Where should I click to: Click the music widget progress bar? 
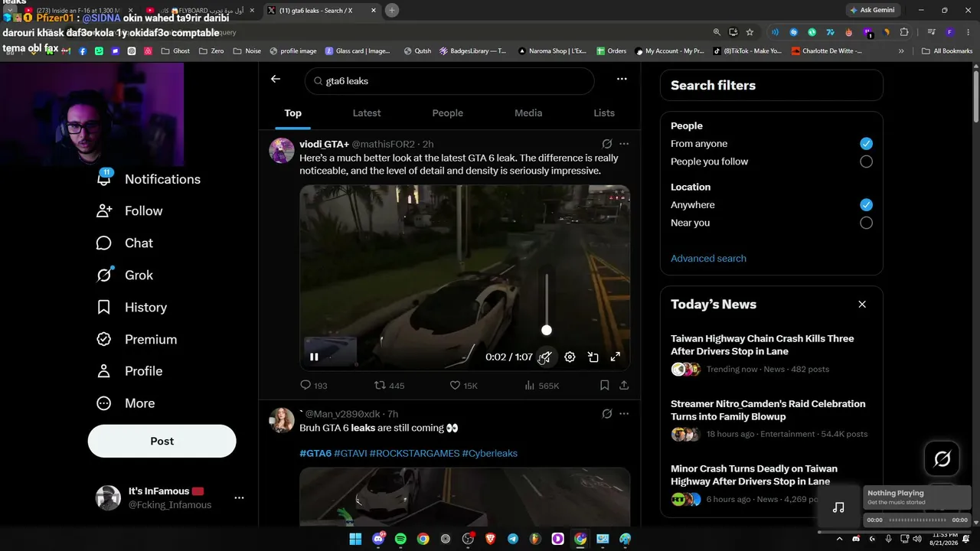point(917,520)
